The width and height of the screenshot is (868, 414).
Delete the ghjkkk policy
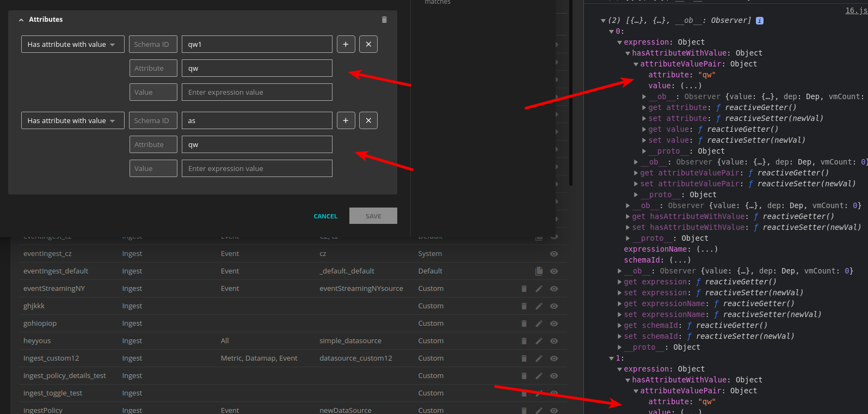524,306
